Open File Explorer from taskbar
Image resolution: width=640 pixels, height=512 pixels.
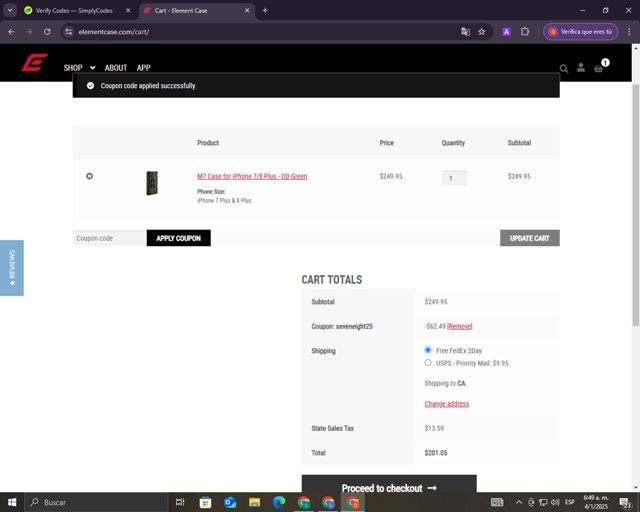coord(254,502)
